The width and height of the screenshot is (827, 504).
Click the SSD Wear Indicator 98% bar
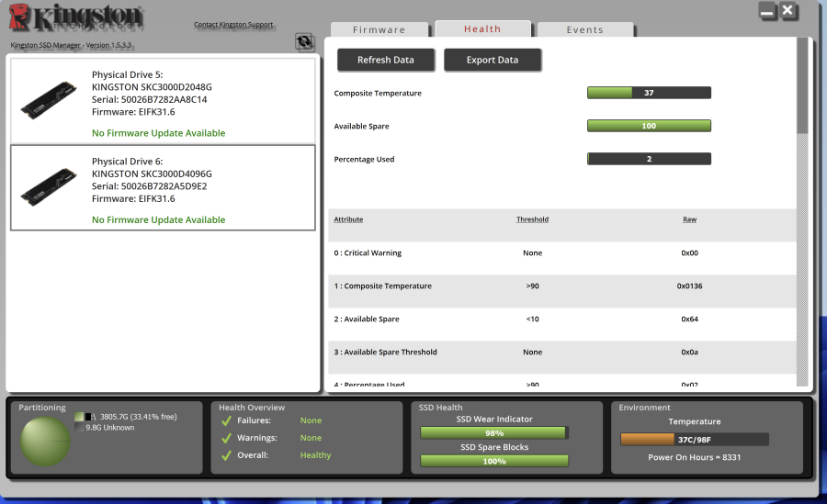pyautogui.click(x=494, y=433)
